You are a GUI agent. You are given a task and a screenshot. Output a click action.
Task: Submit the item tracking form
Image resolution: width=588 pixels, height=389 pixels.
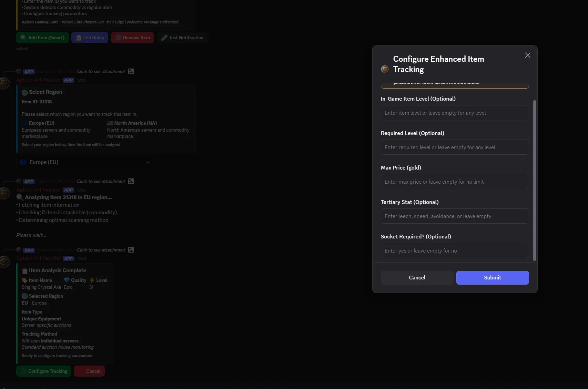point(493,278)
